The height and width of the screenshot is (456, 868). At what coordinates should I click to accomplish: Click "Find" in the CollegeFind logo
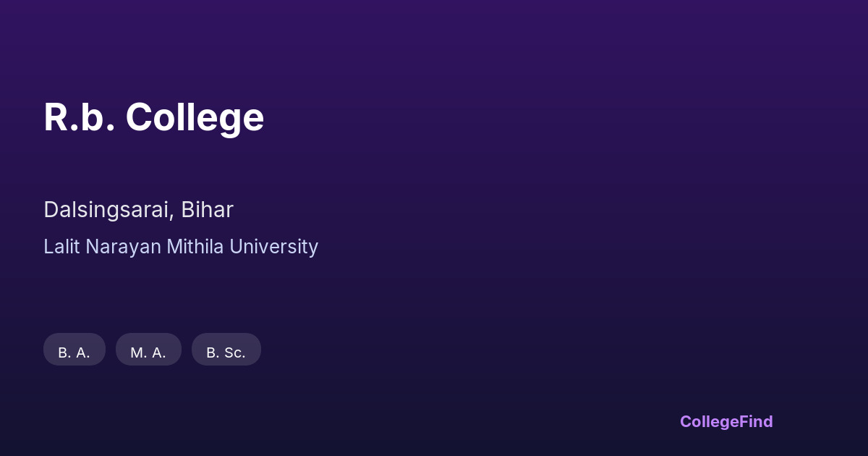756,421
